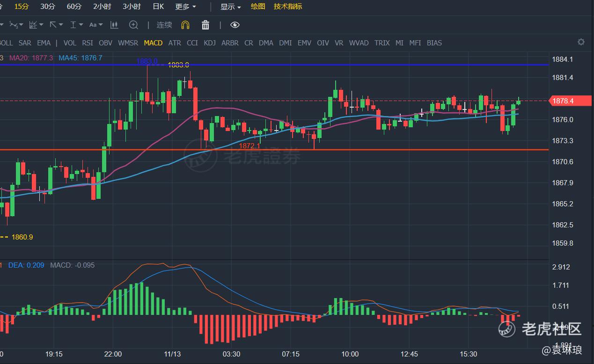Image resolution: width=594 pixels, height=364 pixels.
Task: Switch to the 15分 timeframe
Action: 22,7
